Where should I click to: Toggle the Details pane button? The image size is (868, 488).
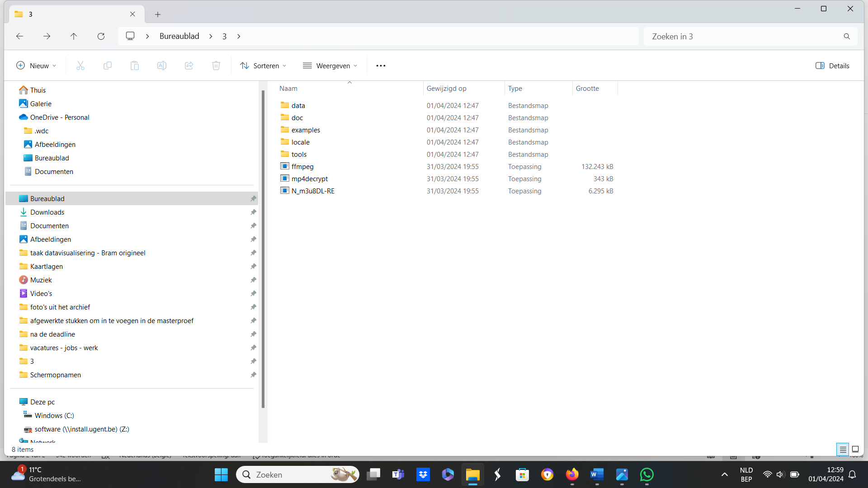tap(832, 66)
